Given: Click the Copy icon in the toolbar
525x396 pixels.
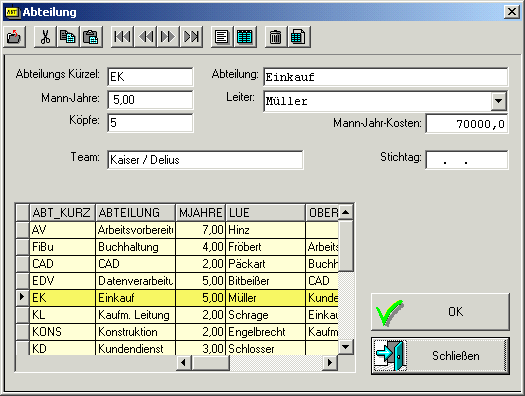Looking at the screenshot, I should click(x=68, y=37).
